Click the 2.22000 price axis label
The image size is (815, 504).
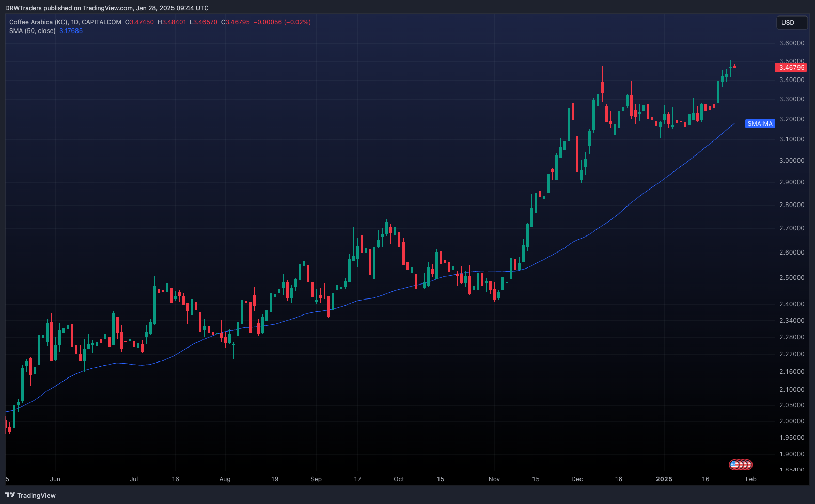[x=792, y=354]
